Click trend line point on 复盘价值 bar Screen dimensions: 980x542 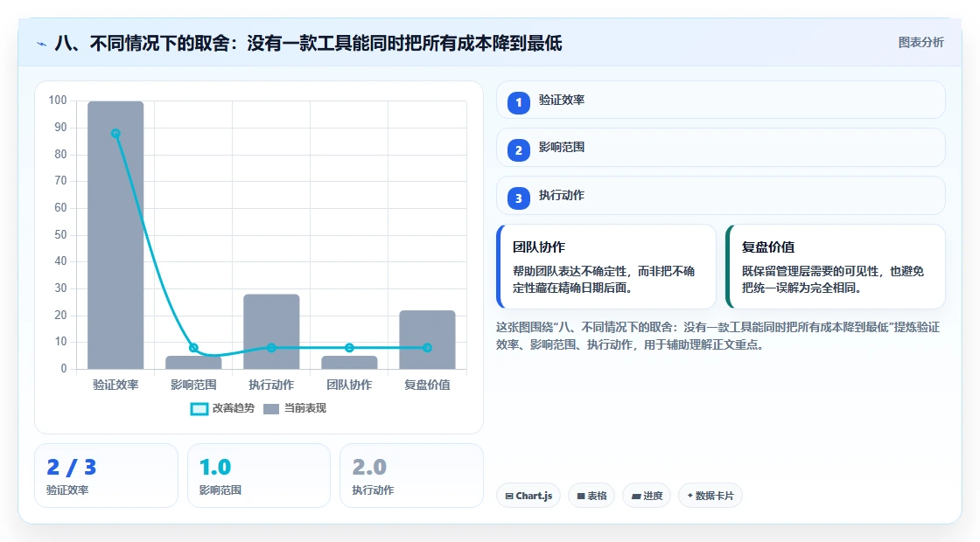point(428,348)
